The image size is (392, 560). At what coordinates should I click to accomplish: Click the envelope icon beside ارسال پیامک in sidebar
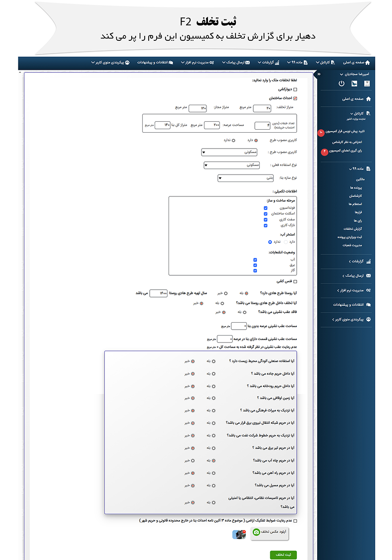pos(369,275)
